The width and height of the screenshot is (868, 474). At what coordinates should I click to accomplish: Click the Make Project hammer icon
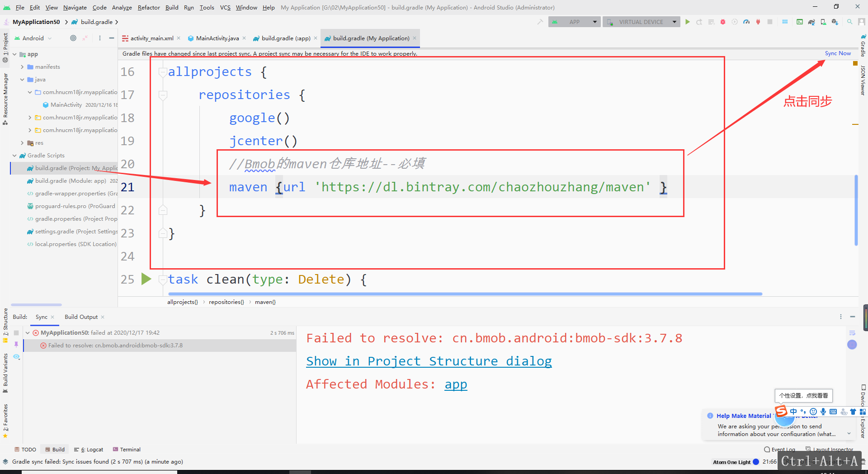540,22
